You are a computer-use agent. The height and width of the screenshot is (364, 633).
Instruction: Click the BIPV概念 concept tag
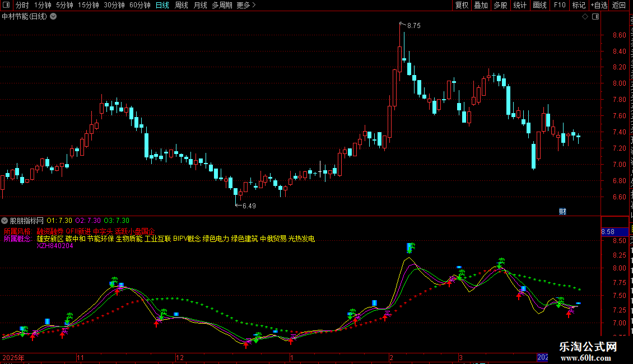click(187, 239)
